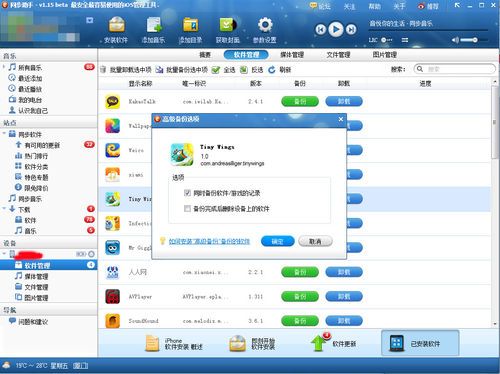Click 批量备份选中项 batch backup button
Image resolution: width=500 pixels, height=374 pixels.
pos(182,70)
